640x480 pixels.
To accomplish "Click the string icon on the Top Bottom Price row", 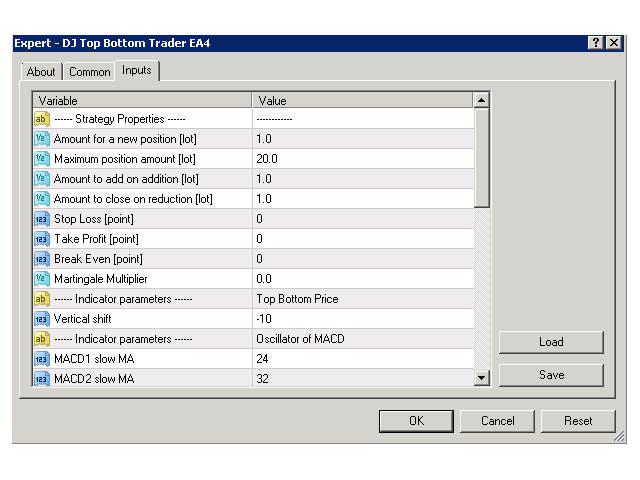I will (42, 299).
